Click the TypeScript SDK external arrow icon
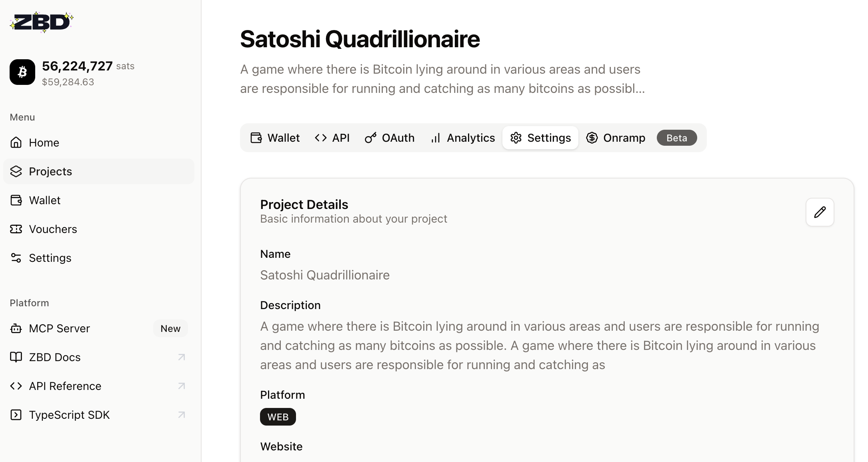 [x=182, y=415]
